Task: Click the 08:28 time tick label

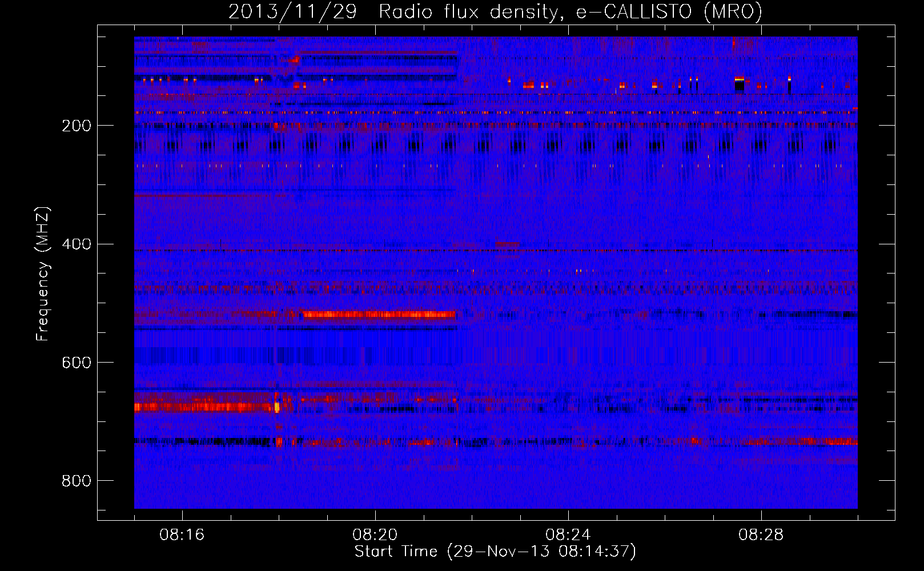Action: pyautogui.click(x=761, y=535)
